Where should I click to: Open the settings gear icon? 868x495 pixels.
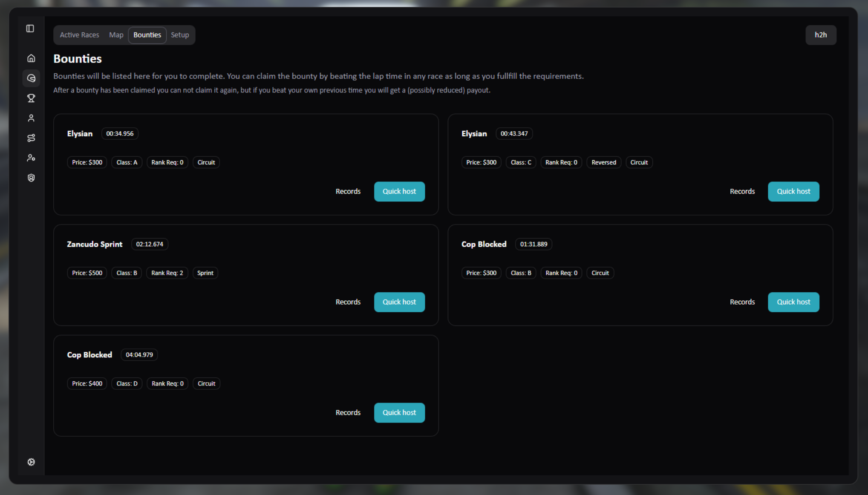(x=31, y=462)
